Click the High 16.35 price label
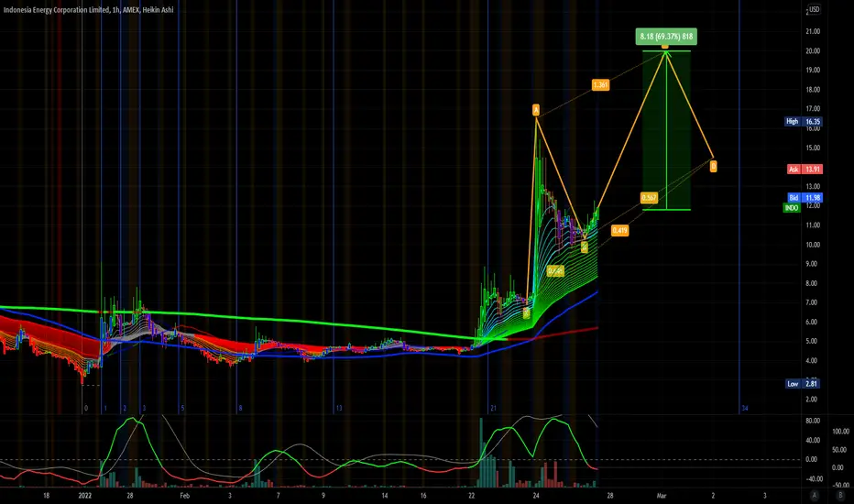Image resolution: width=854 pixels, height=504 pixels. coord(804,122)
